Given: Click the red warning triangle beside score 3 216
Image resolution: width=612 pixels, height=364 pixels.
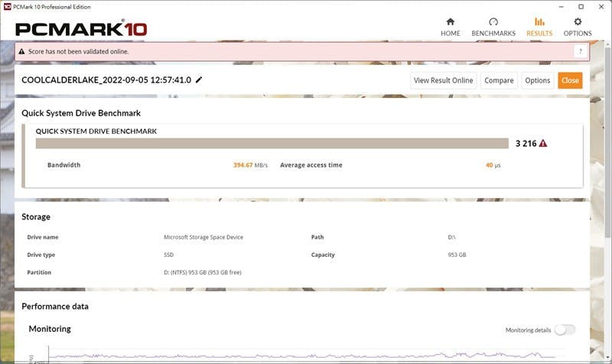Looking at the screenshot, I should pos(543,143).
